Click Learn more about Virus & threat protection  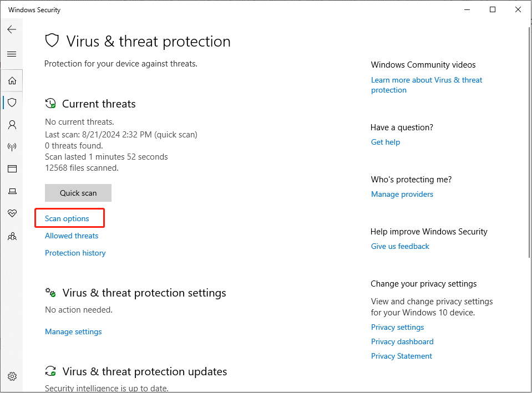(x=427, y=85)
